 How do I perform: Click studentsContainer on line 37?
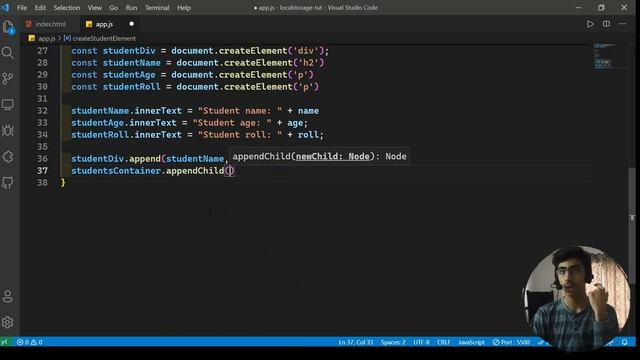[x=116, y=171]
